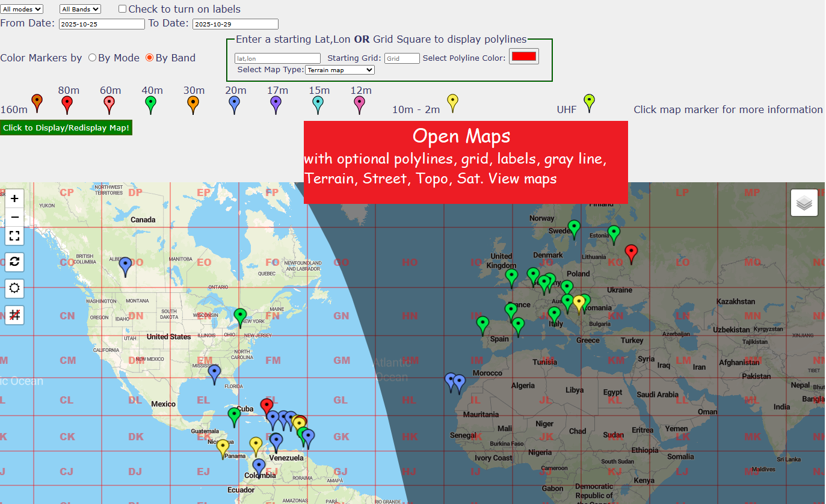Toggle the red grid overlay icon

pyautogui.click(x=14, y=315)
